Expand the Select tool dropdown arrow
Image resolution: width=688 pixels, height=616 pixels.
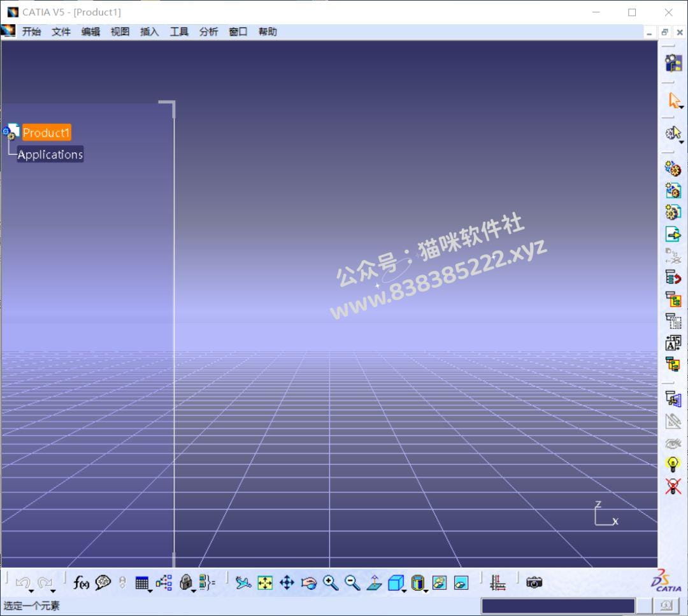click(682, 107)
